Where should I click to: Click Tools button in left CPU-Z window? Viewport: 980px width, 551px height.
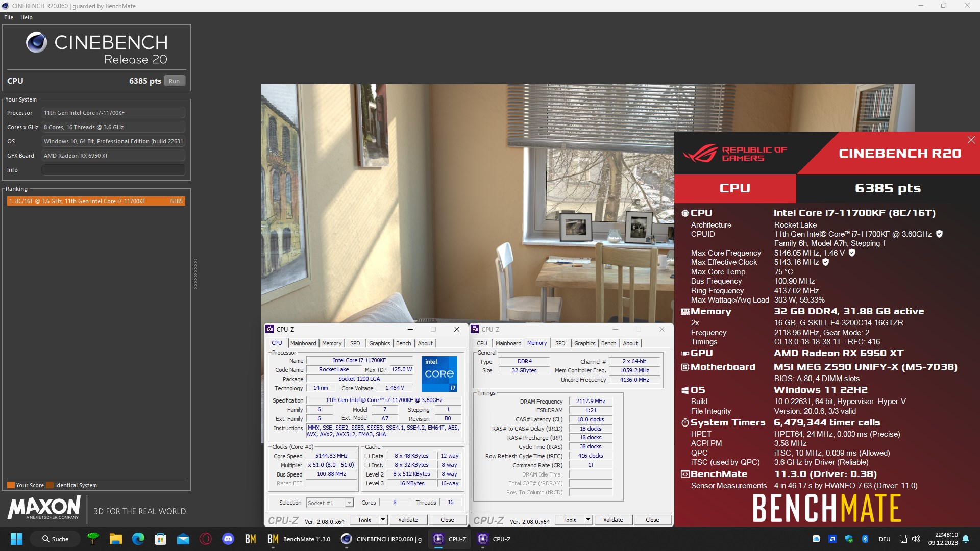click(364, 520)
